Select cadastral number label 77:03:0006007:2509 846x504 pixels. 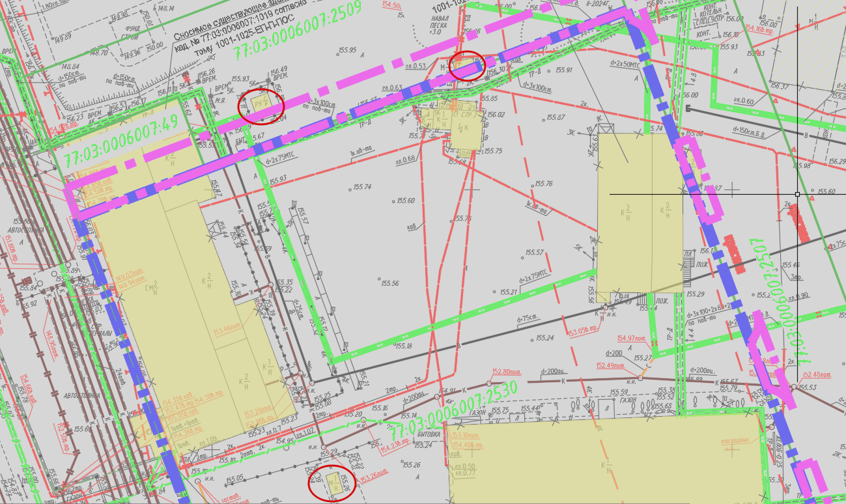click(x=298, y=31)
